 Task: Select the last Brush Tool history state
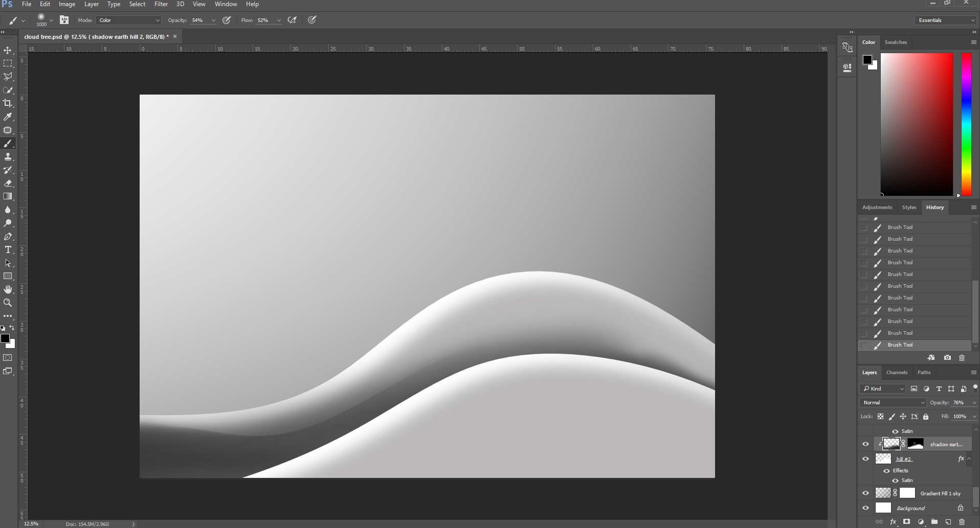click(x=915, y=345)
